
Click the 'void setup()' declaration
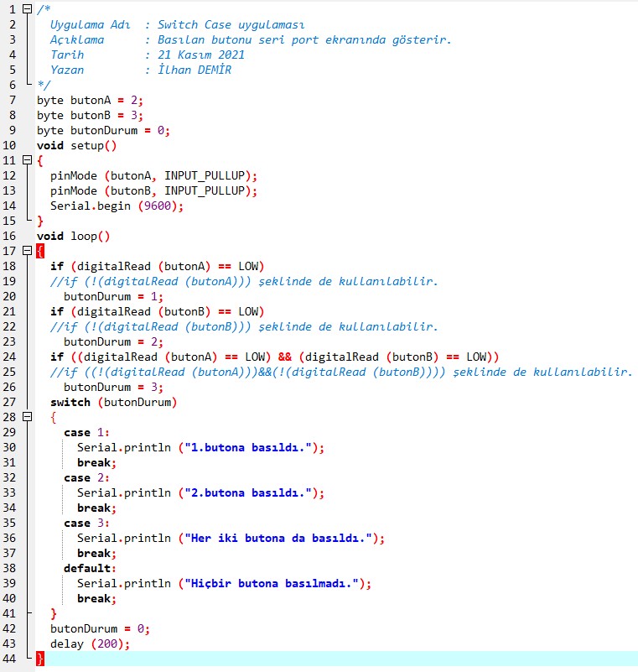[76, 145]
